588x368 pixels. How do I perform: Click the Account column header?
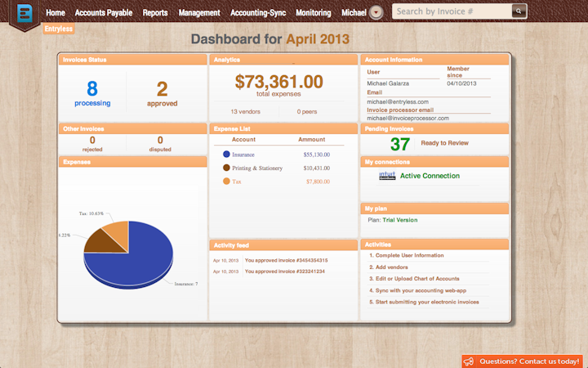point(243,139)
